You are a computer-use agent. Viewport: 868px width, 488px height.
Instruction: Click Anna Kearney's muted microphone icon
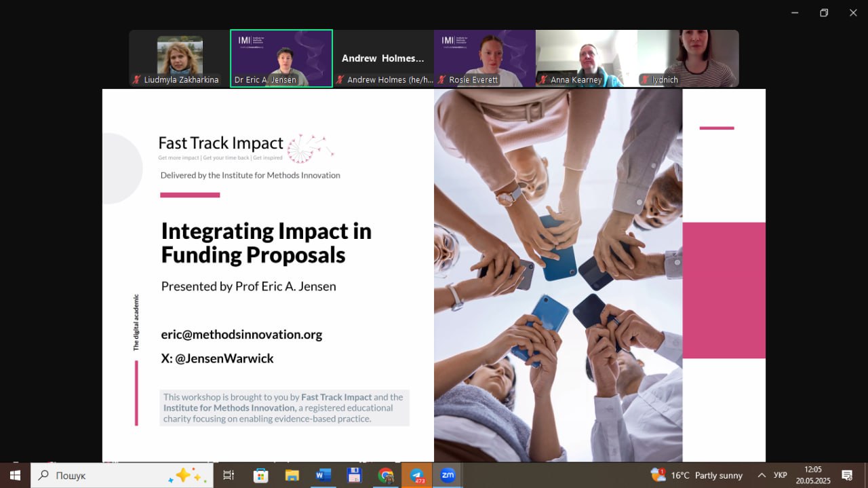tap(543, 79)
